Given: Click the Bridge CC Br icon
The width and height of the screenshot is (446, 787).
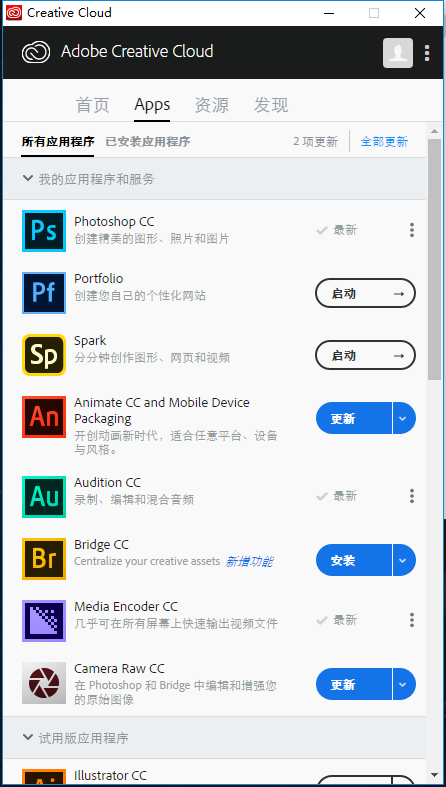Looking at the screenshot, I should [44, 559].
